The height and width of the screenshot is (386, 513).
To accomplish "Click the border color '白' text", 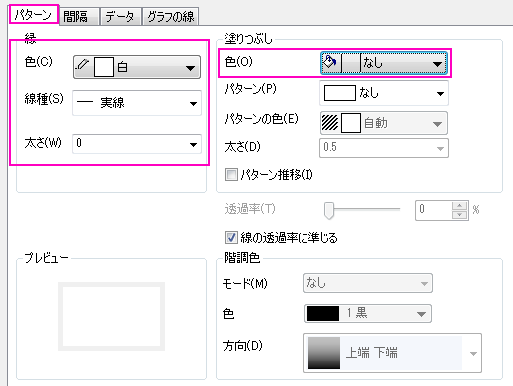I will tap(122, 67).
